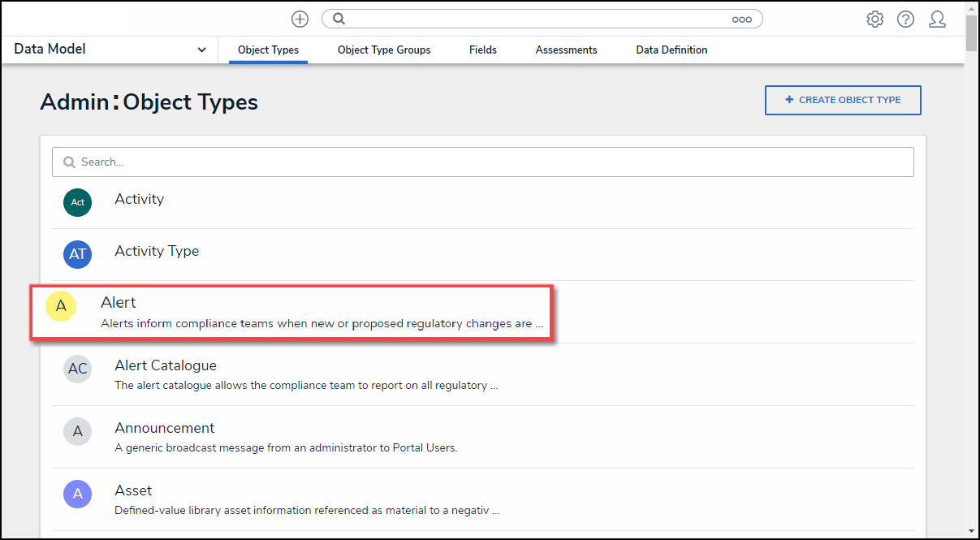Viewport: 980px width, 540px height.
Task: Open the help question mark icon
Action: (x=905, y=19)
